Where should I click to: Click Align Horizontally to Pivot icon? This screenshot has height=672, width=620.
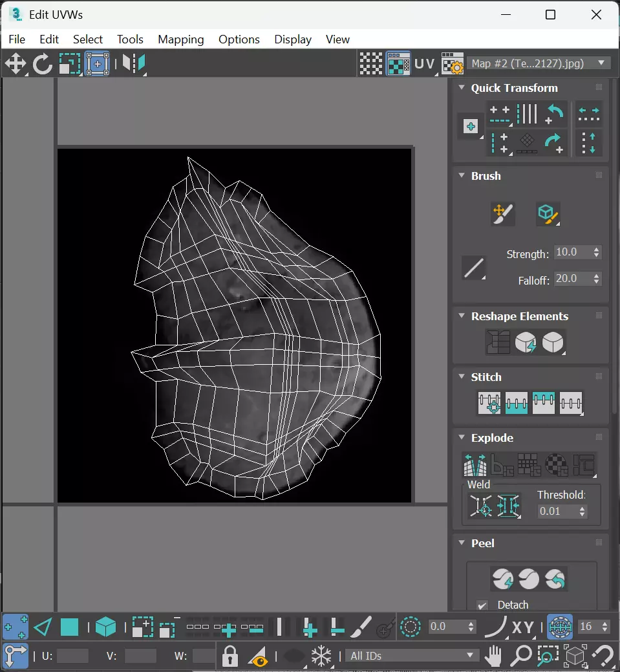tap(500, 114)
